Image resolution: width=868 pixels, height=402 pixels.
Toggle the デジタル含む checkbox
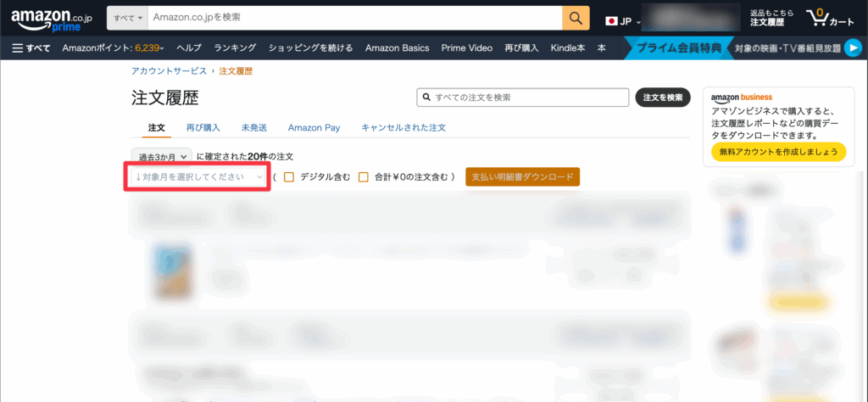tap(288, 177)
